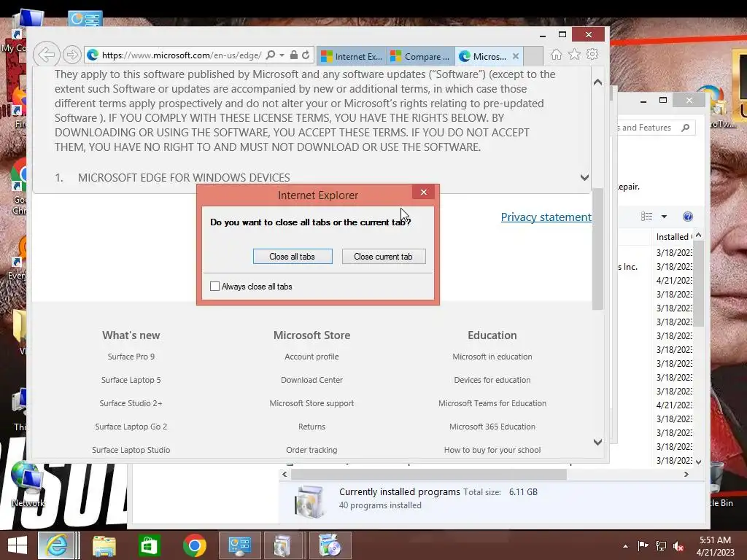747x560 pixels.
Task: Click the security lock icon in address bar
Action: 294,55
